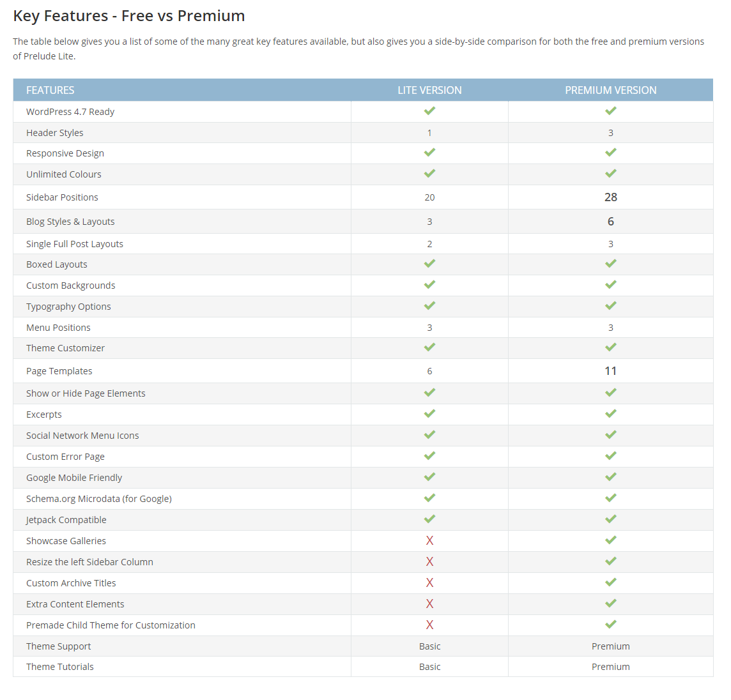
Task: Click Lite checkmark for Jetpack Compatible
Action: (429, 519)
